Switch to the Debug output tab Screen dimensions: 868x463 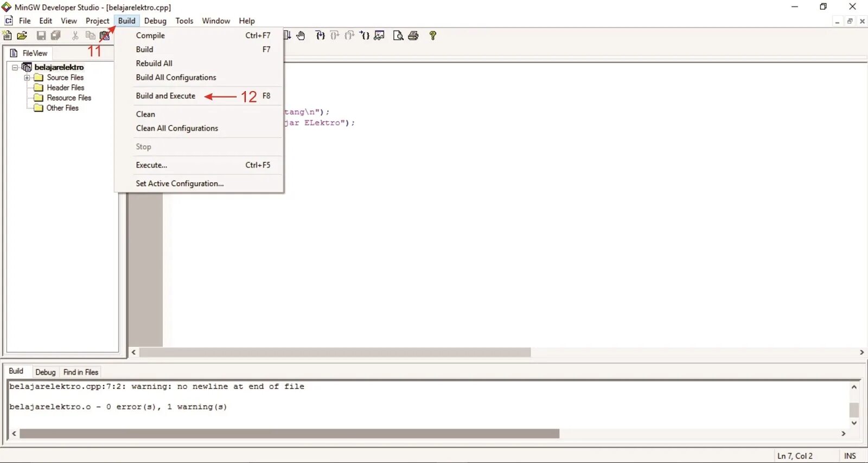[x=46, y=372]
